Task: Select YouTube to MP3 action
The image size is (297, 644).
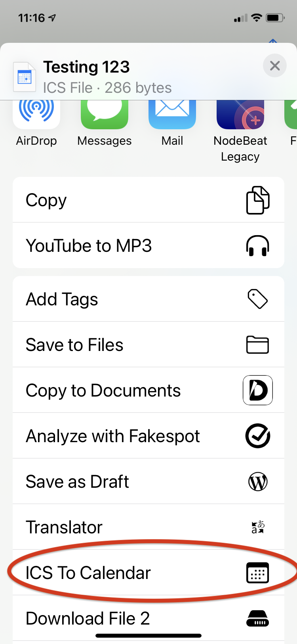Action: [x=148, y=245]
